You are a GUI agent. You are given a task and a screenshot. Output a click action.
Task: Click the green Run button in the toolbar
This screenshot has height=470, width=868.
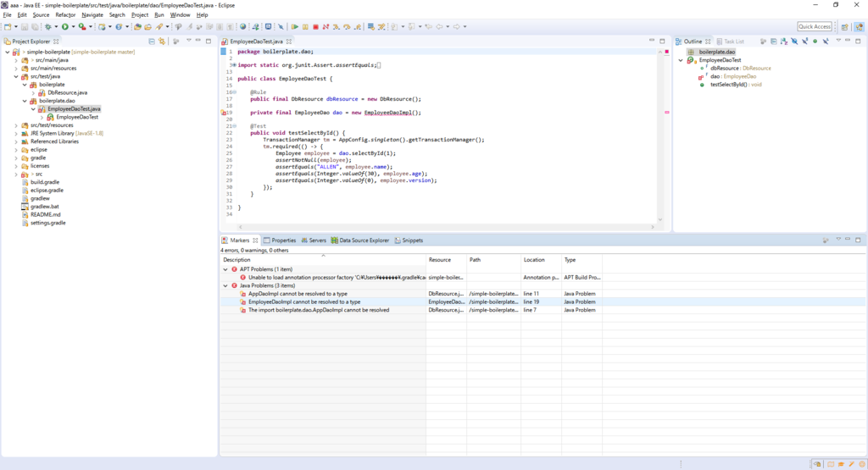(x=64, y=26)
